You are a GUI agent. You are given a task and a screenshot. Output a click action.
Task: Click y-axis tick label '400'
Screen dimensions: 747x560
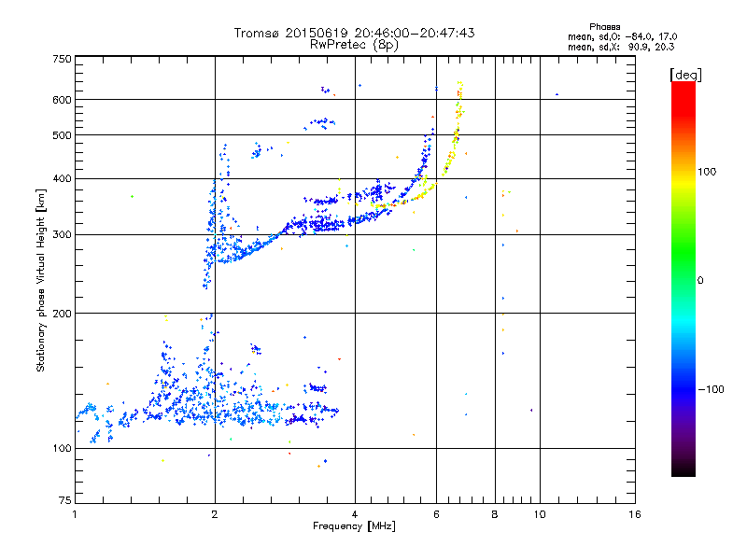[x=62, y=179]
